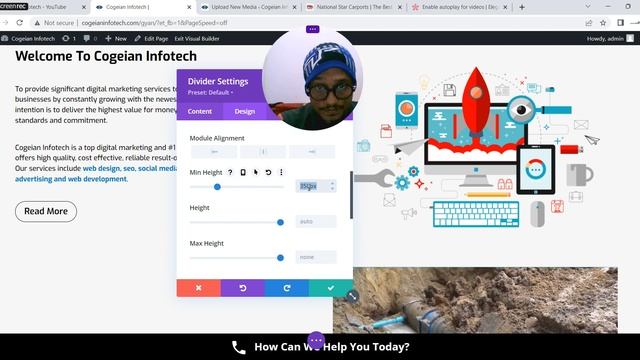Save settings with the green checkmark
640x360 pixels.
coord(331,288)
